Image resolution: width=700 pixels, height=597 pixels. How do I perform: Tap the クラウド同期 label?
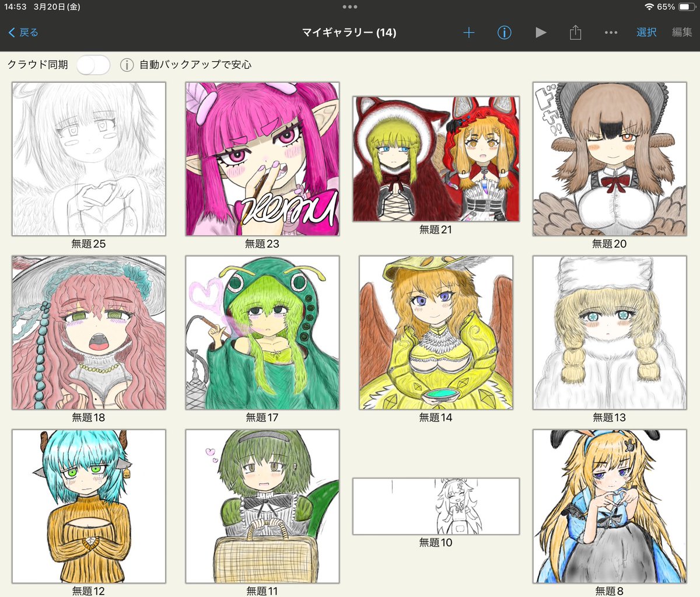pyautogui.click(x=38, y=65)
